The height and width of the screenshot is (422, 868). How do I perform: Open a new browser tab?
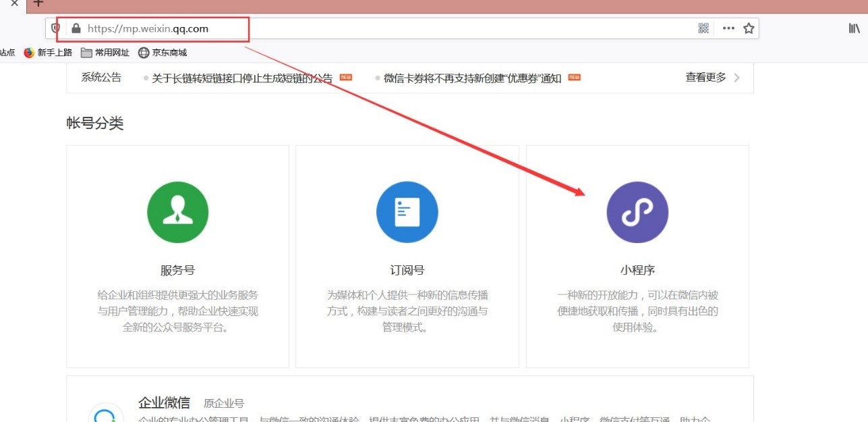[x=38, y=3]
